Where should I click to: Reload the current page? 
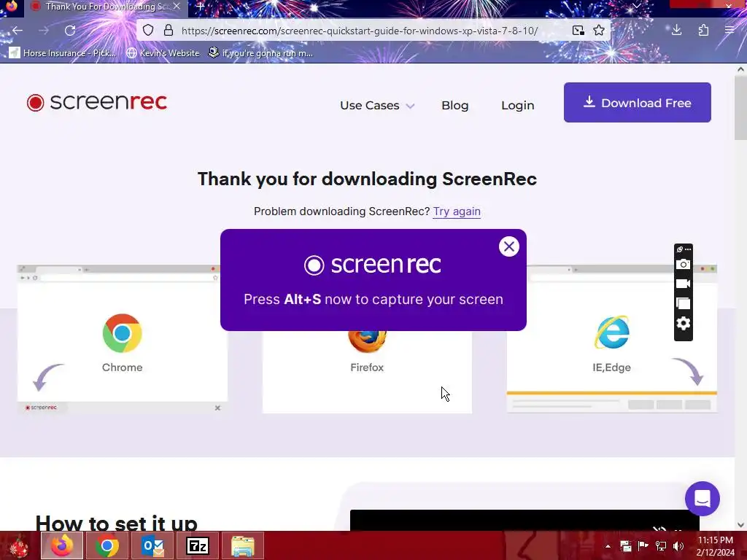coord(70,31)
